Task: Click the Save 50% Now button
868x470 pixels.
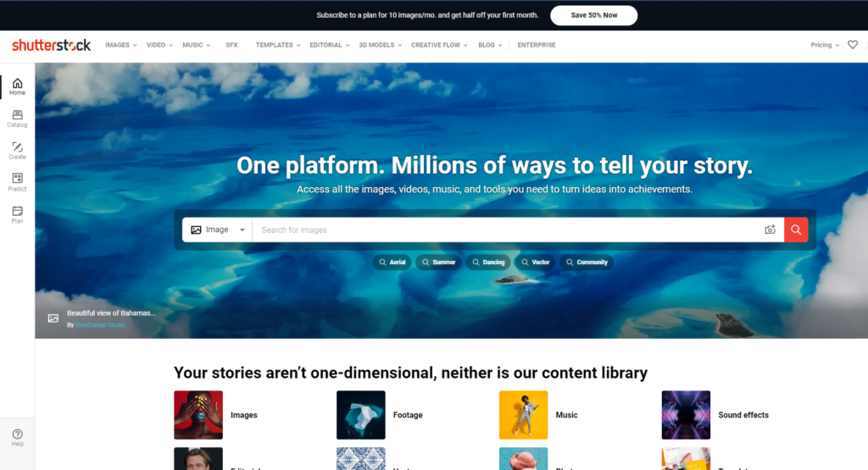Action: (594, 15)
